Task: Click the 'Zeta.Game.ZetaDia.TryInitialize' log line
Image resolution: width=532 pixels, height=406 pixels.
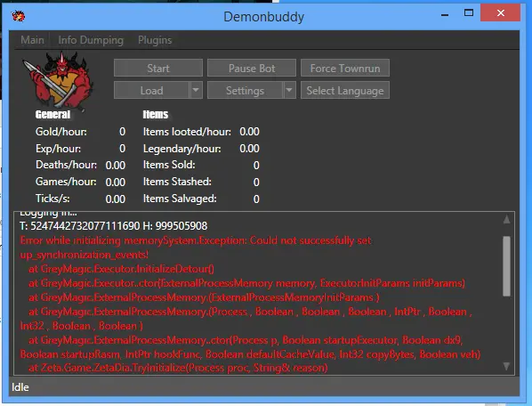Action: click(x=178, y=368)
